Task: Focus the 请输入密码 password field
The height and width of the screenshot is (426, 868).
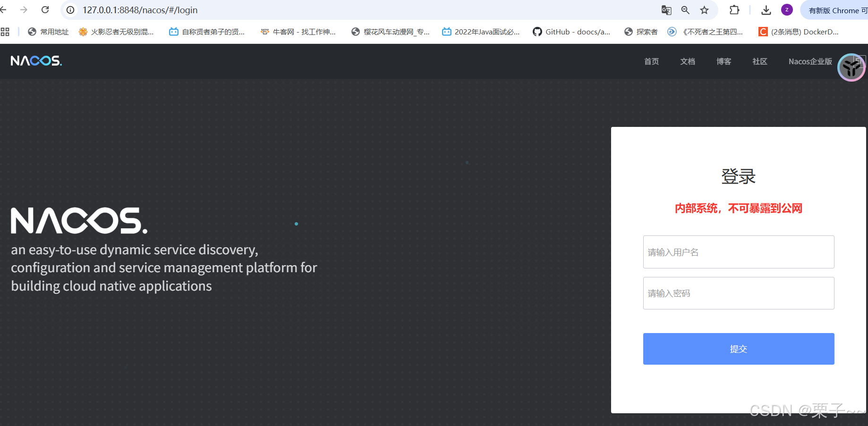Action: click(x=739, y=293)
